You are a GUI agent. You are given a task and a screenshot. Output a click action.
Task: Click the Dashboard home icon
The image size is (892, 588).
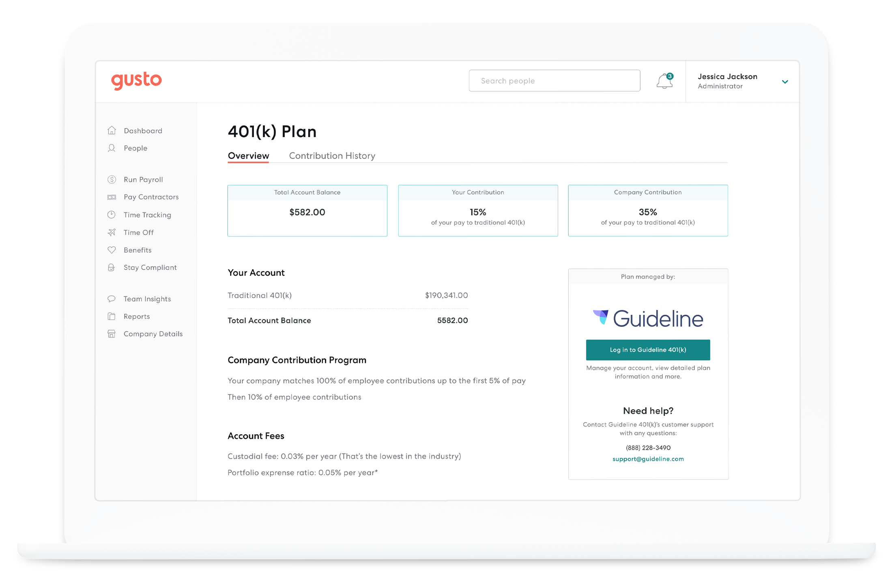[x=112, y=131]
